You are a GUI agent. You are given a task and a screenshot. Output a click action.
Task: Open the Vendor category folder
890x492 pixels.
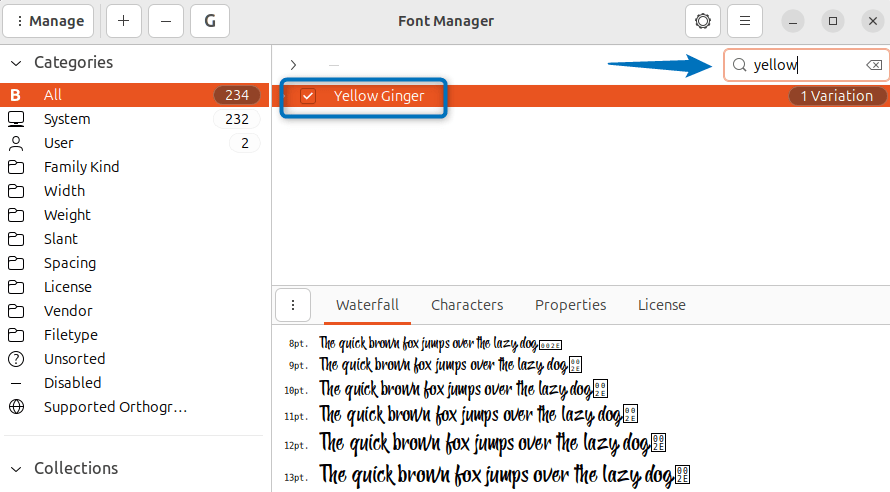135,311
